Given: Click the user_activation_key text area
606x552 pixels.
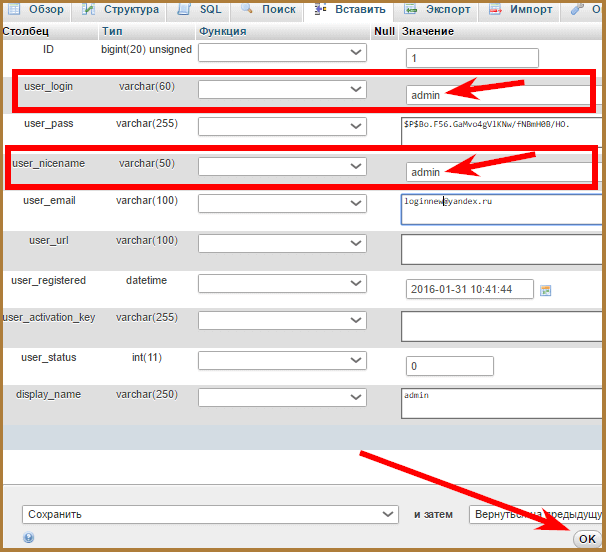Looking at the screenshot, I should point(502,326).
